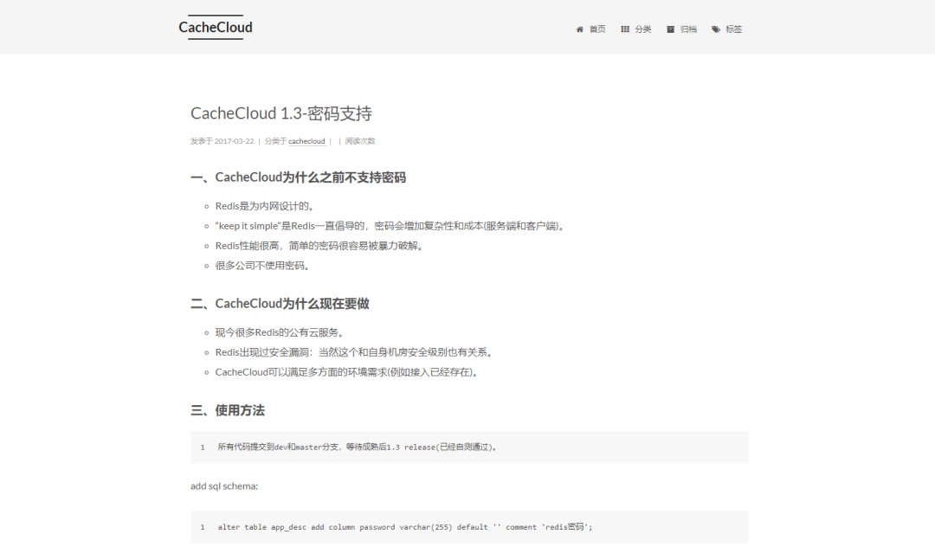The image size is (935, 560).
Task: Click heading 二、CacheCloud为什么现在要做
Action: [x=280, y=304]
